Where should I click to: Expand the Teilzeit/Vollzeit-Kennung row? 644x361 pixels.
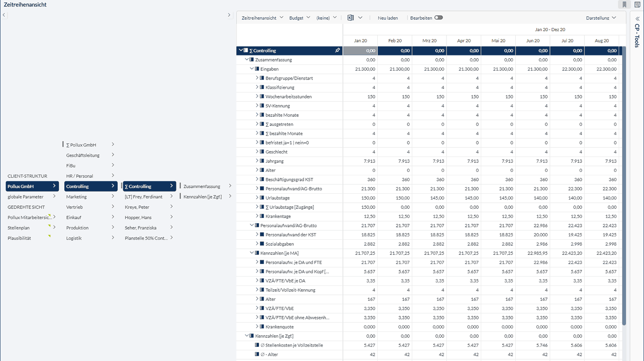(x=257, y=290)
